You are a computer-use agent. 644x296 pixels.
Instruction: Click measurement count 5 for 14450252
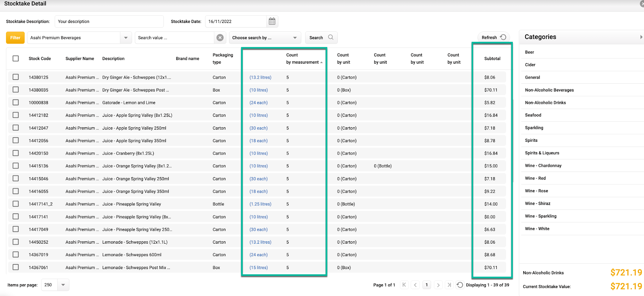tap(287, 242)
